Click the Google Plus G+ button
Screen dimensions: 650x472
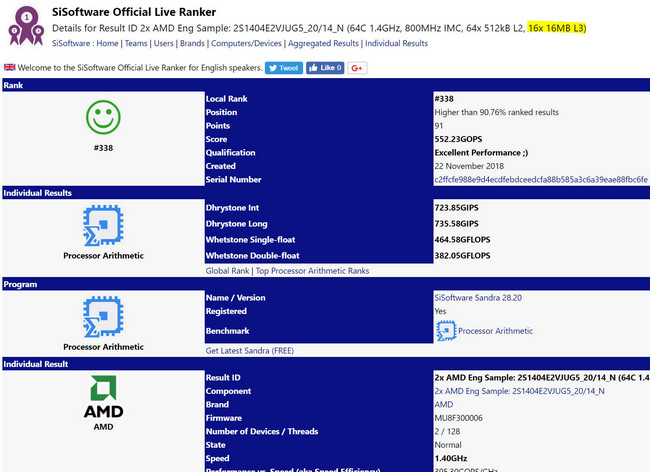(x=357, y=67)
